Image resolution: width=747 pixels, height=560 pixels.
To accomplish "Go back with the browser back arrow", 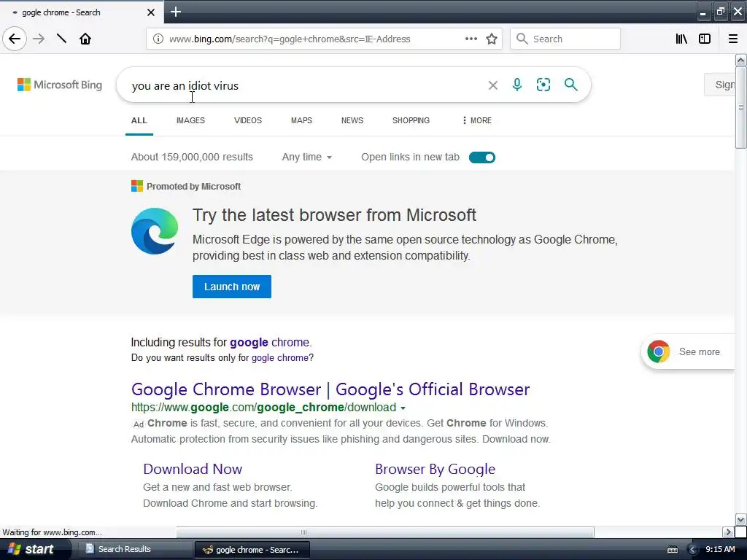I will [15, 39].
